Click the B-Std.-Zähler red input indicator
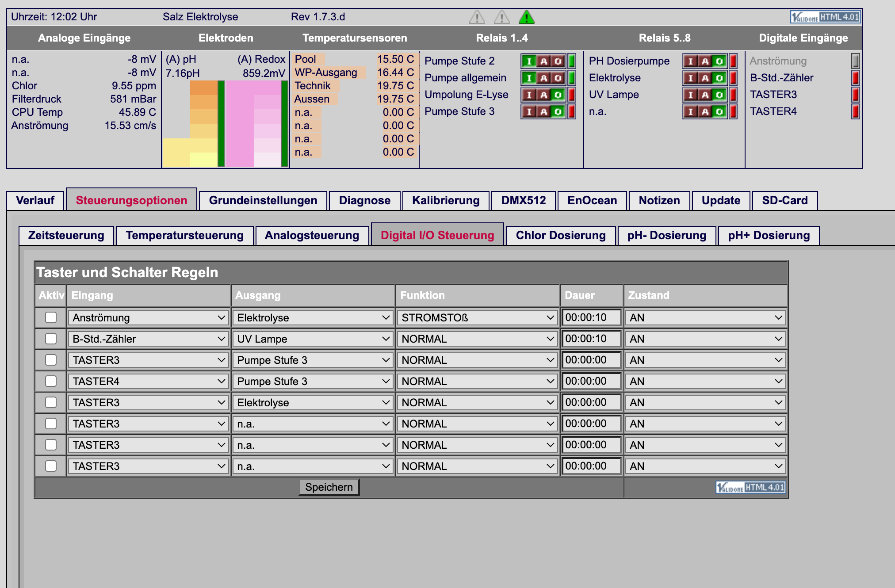The width and height of the screenshot is (895, 588). 856,78
